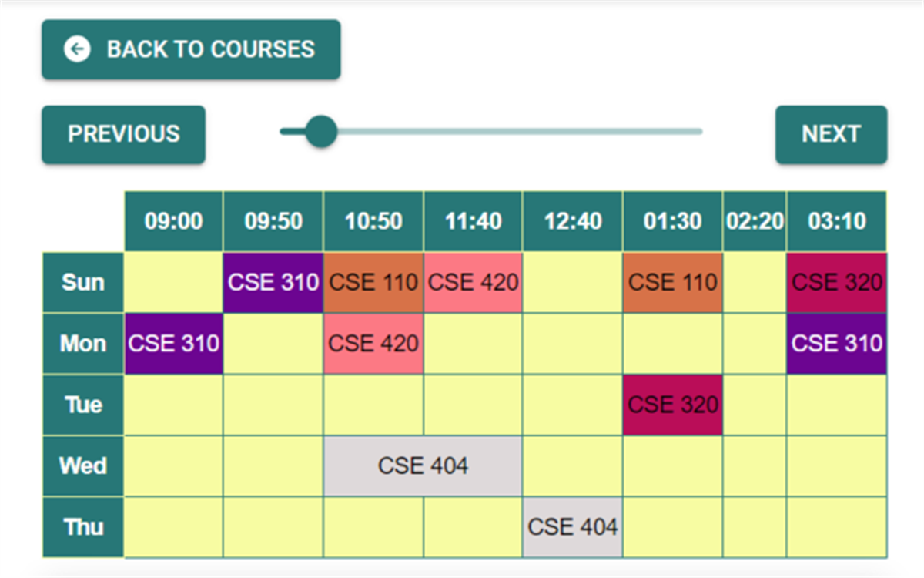
Task: Select CSE 310 on Sunday at 09:50
Action: 273,283
